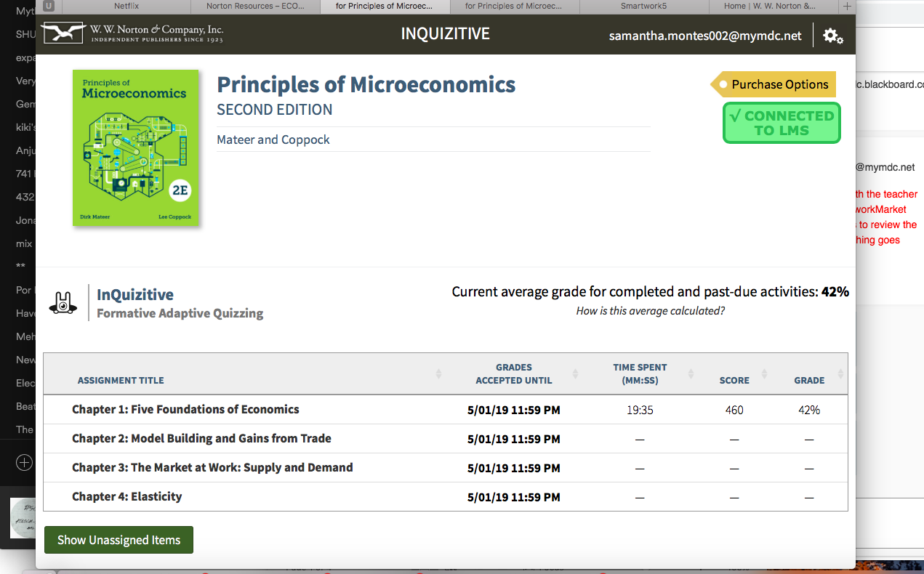This screenshot has height=574, width=924.
Task: Click the Grade column header text
Action: point(809,380)
